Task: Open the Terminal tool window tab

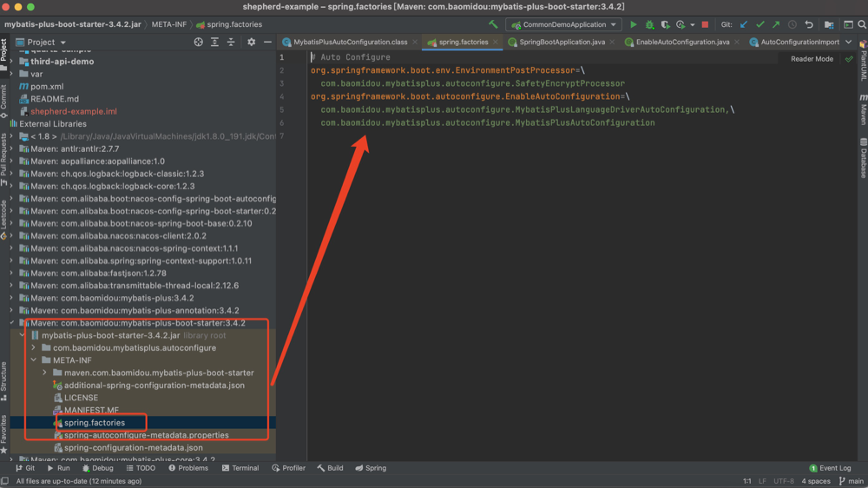Action: (x=240, y=468)
